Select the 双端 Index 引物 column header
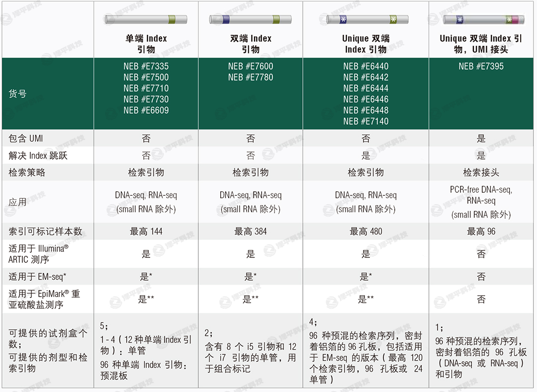Viewport: 537px width, 392px height. [x=251, y=44]
